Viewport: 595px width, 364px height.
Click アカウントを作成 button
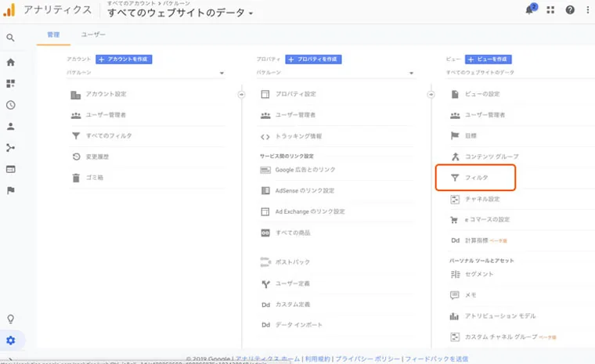(x=124, y=59)
